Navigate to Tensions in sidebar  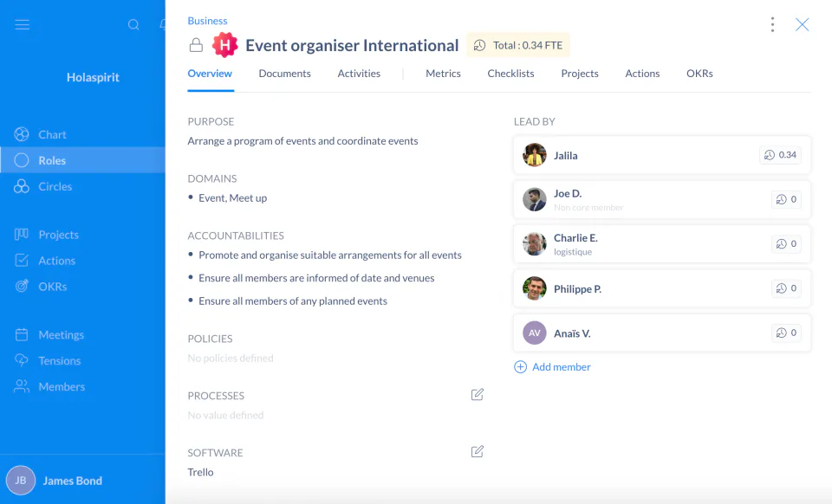click(x=59, y=360)
